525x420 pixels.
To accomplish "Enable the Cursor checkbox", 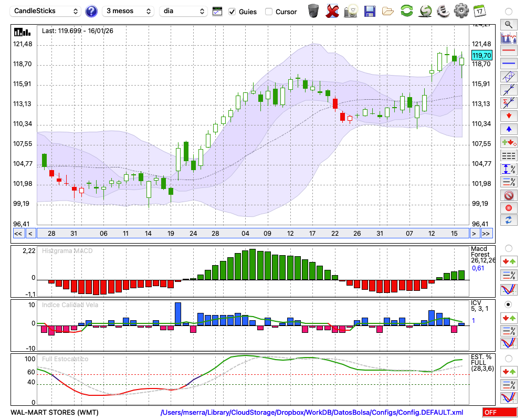I will click(x=268, y=12).
